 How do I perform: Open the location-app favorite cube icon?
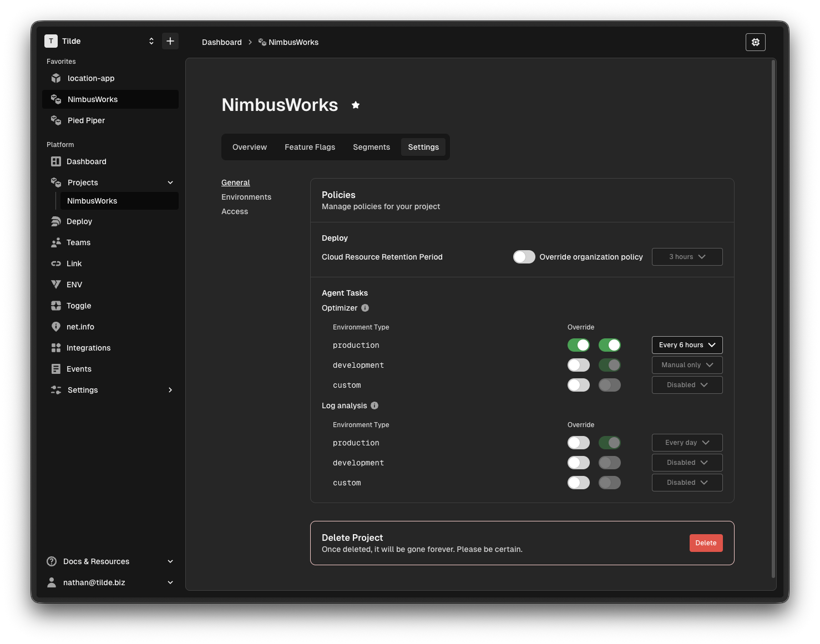[x=56, y=78]
